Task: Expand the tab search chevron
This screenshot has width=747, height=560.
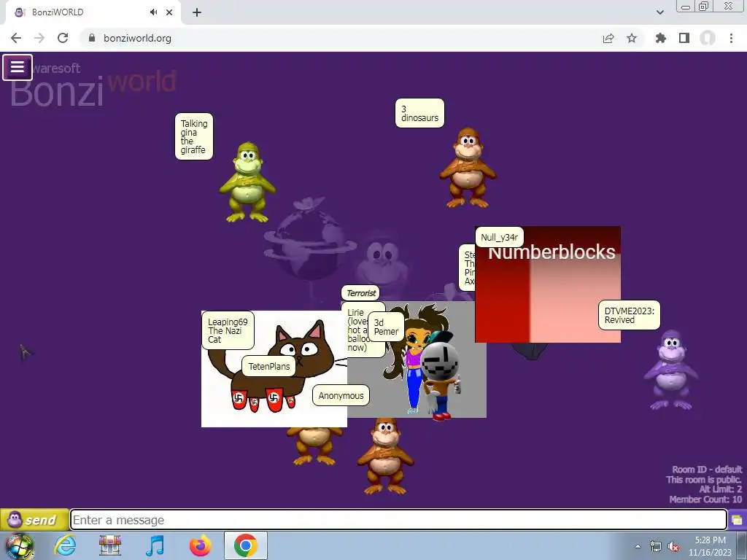Action: (x=659, y=12)
